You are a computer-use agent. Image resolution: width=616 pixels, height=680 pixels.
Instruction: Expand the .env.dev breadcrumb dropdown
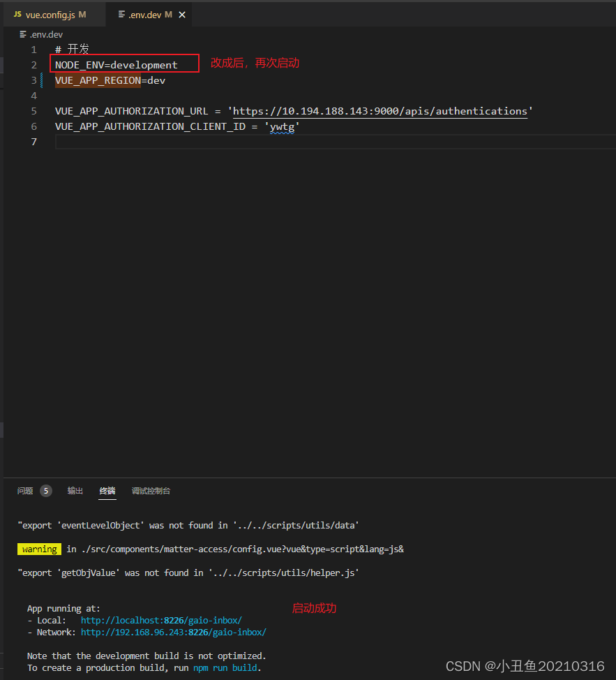click(x=46, y=34)
